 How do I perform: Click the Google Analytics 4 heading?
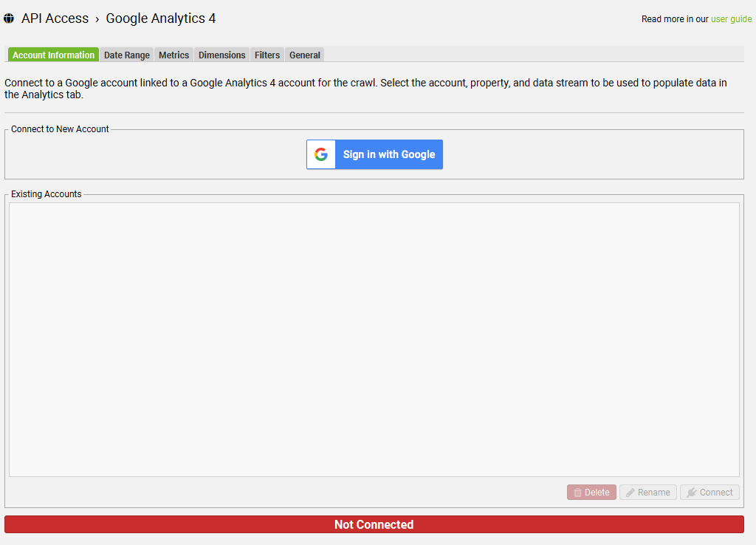tap(160, 18)
